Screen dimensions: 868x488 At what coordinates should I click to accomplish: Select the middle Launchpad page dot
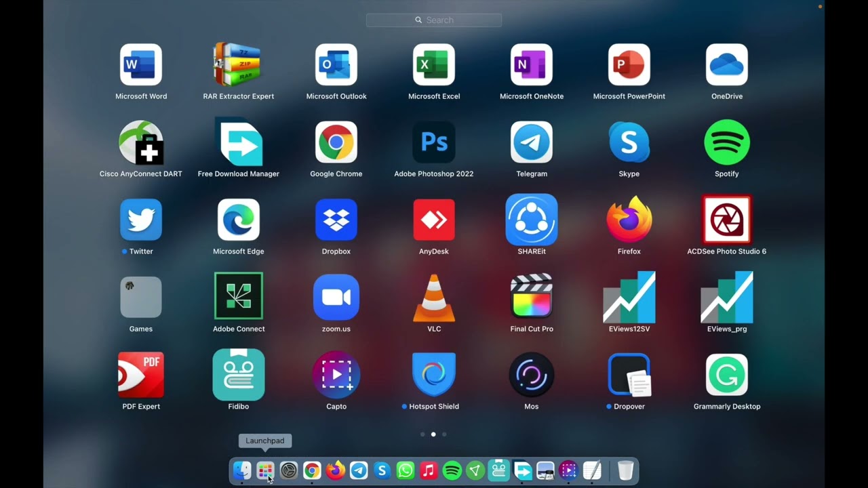(x=433, y=434)
